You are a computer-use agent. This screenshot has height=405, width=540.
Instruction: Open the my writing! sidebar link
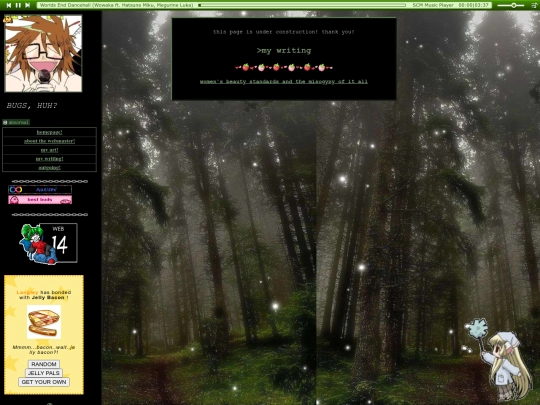[x=50, y=159]
